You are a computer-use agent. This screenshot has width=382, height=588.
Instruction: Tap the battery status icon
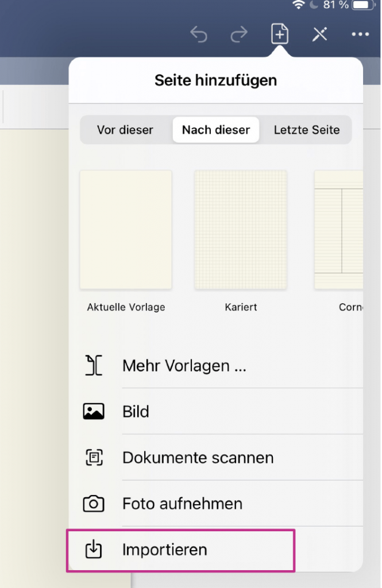pyautogui.click(x=364, y=5)
